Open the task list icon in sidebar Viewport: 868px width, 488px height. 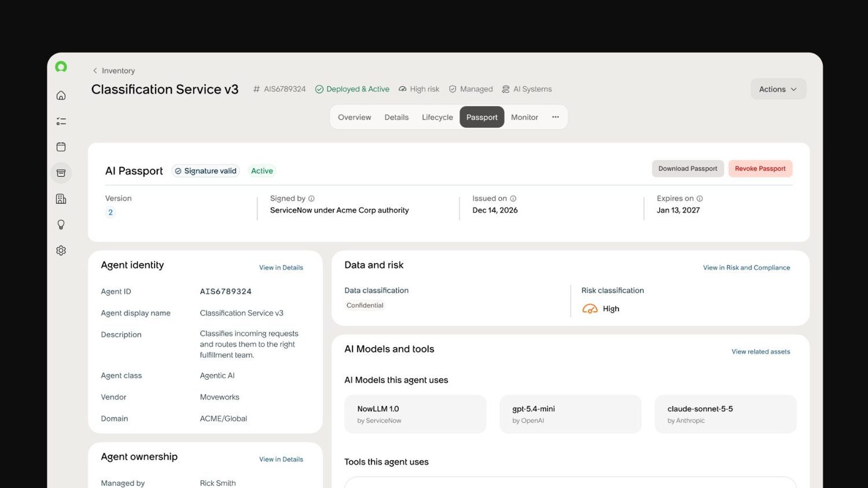(61, 121)
